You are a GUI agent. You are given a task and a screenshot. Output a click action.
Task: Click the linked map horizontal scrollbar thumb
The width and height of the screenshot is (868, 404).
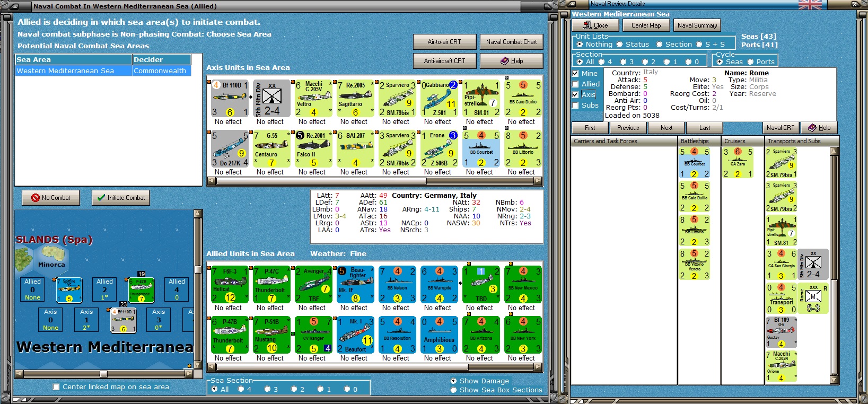click(x=104, y=373)
